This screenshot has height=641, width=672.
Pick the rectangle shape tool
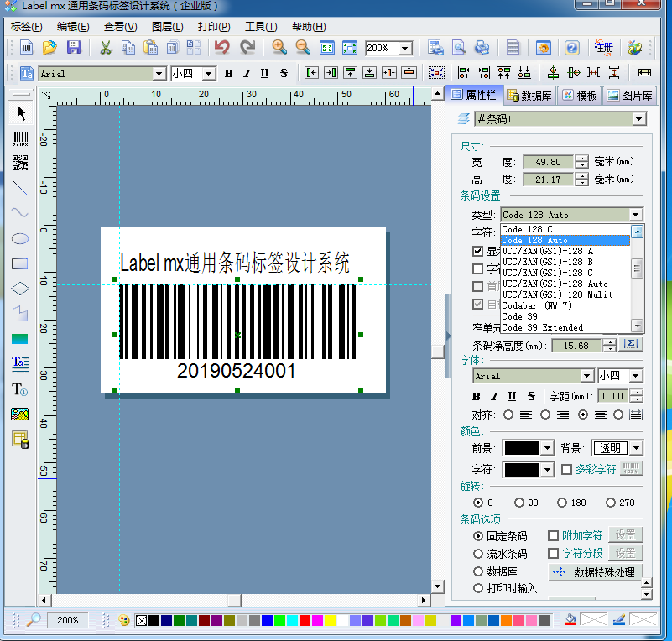click(19, 264)
